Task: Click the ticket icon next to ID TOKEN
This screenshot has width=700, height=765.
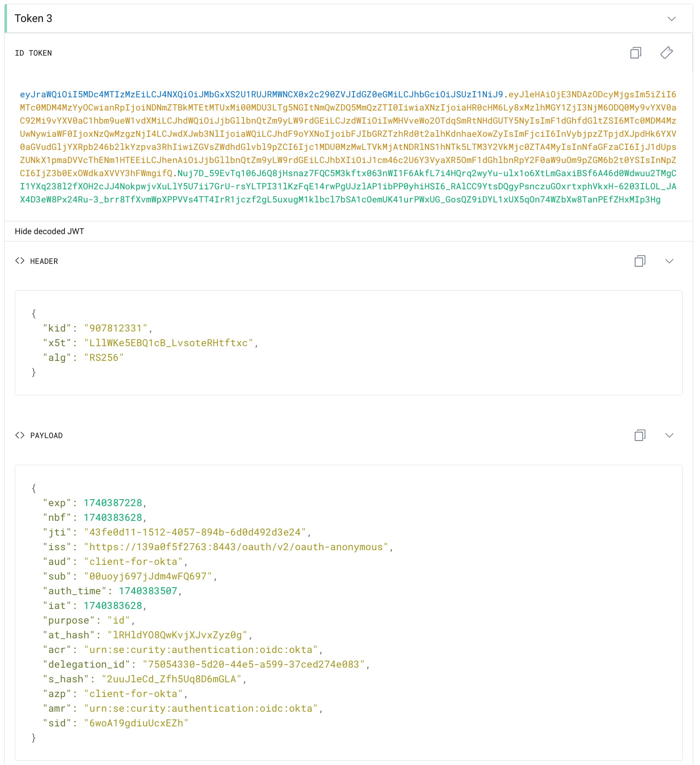Action: 667,53
